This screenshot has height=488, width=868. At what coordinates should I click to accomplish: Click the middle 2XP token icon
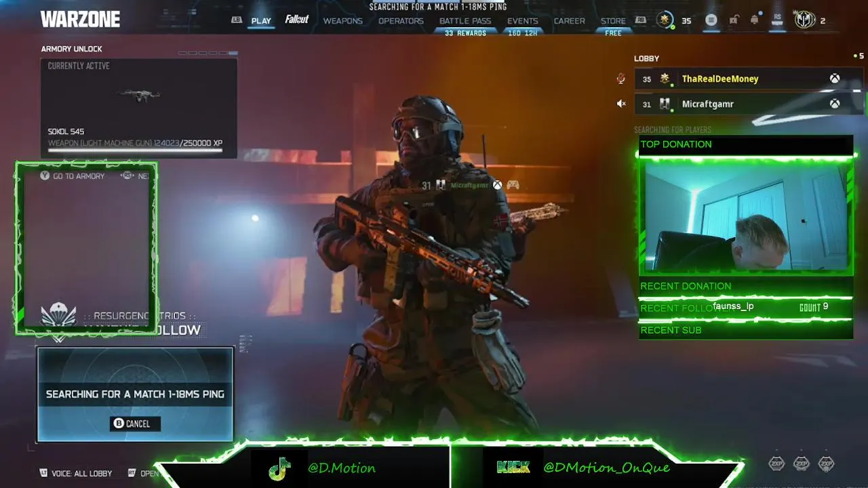pyautogui.click(x=802, y=464)
